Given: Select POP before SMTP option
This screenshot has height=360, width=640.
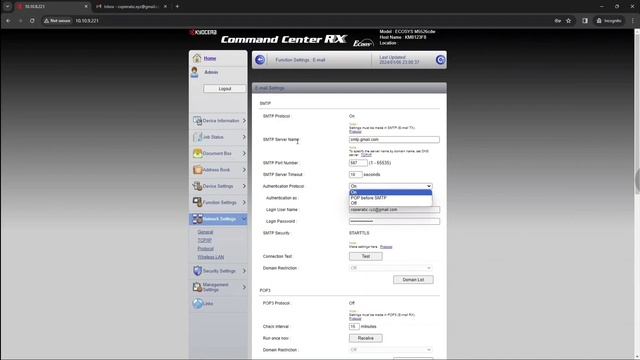Looking at the screenshot, I should click(391, 198).
